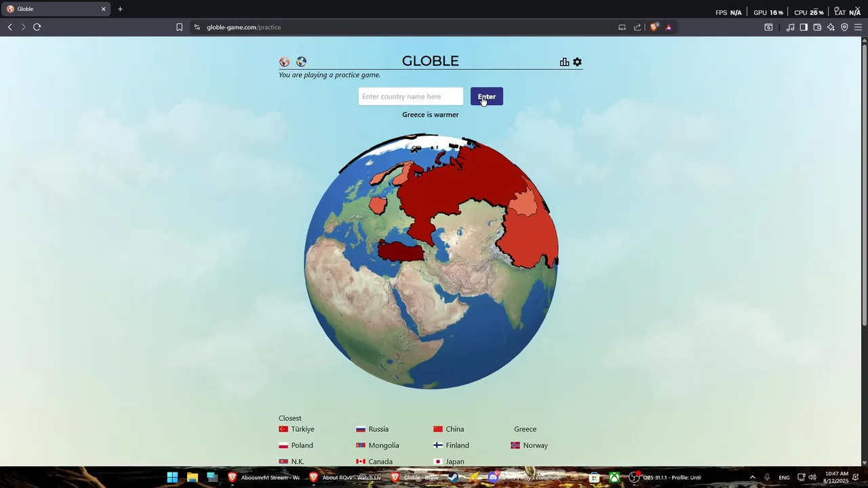Viewport: 868px width, 488px height.
Task: Open Brave Shields lion icon
Action: tap(654, 27)
